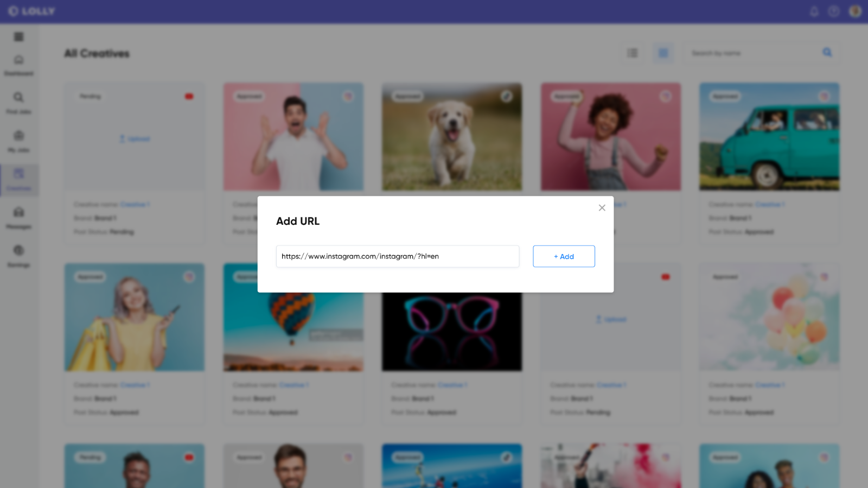This screenshot has width=868, height=488.
Task: Open Earnings in the sidebar
Action: point(19,257)
